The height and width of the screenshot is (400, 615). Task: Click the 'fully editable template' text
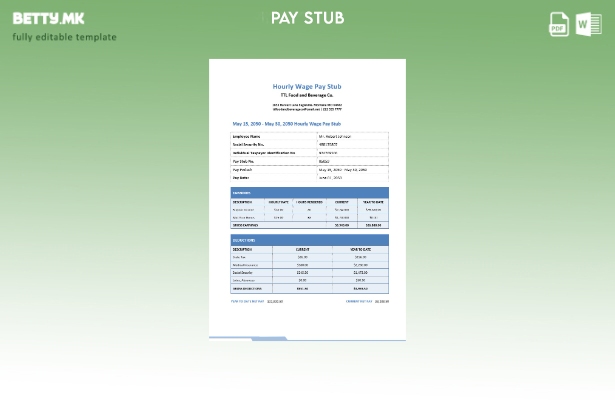point(64,37)
